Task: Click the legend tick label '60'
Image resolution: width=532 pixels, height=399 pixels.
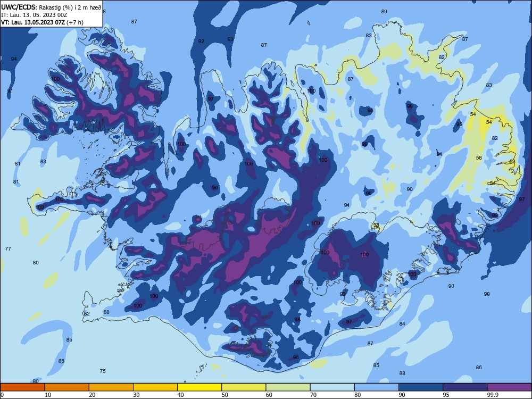Action: [x=269, y=395]
